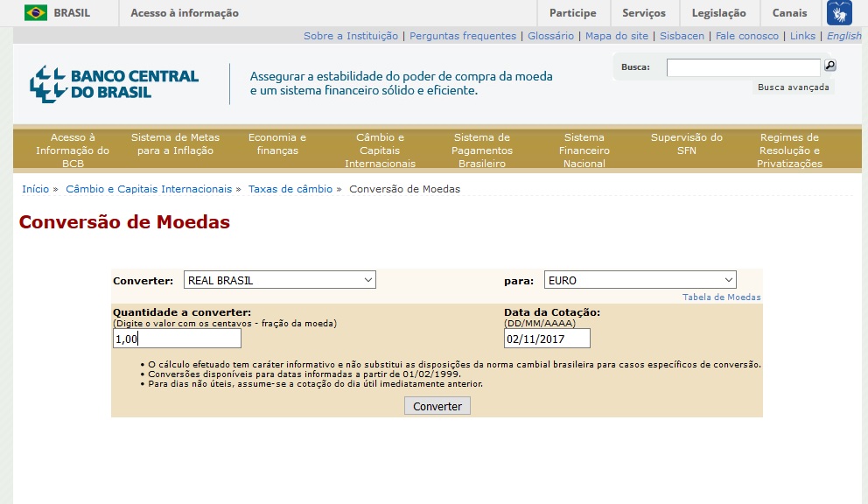Open the 'para' EURO currency dropdown
The height and width of the screenshot is (504, 868).
pyautogui.click(x=640, y=281)
